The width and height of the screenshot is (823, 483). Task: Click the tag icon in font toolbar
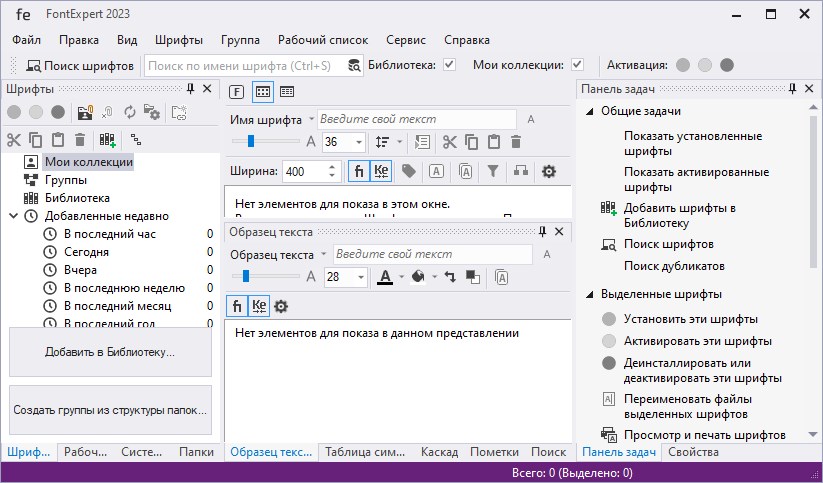[409, 171]
